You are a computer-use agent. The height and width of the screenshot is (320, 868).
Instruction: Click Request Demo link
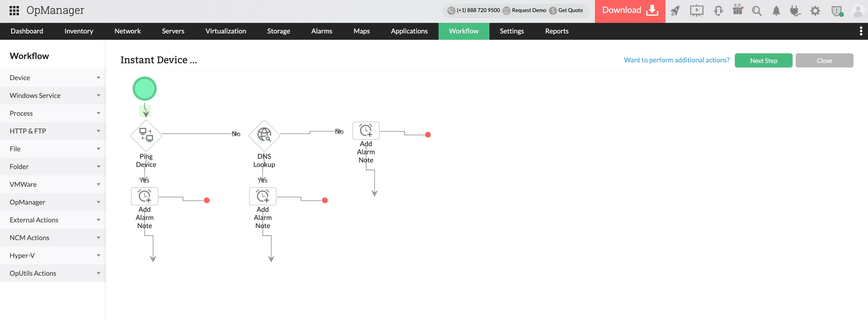pyautogui.click(x=525, y=11)
